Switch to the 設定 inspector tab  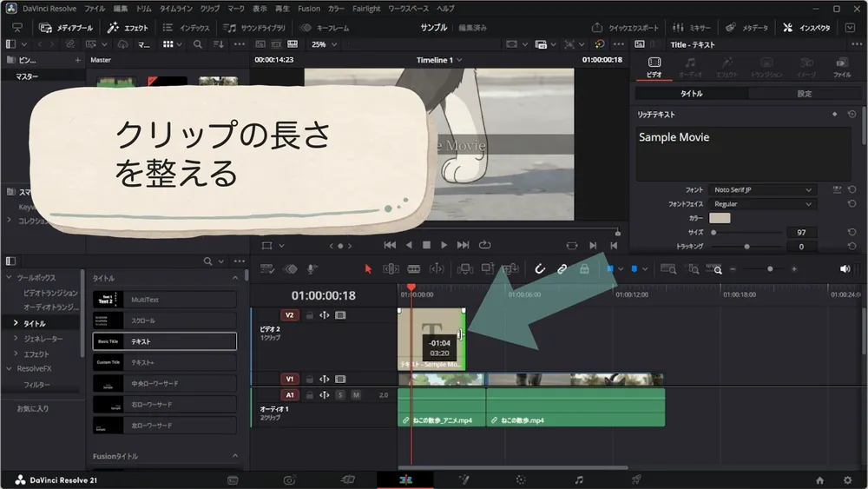(x=805, y=94)
